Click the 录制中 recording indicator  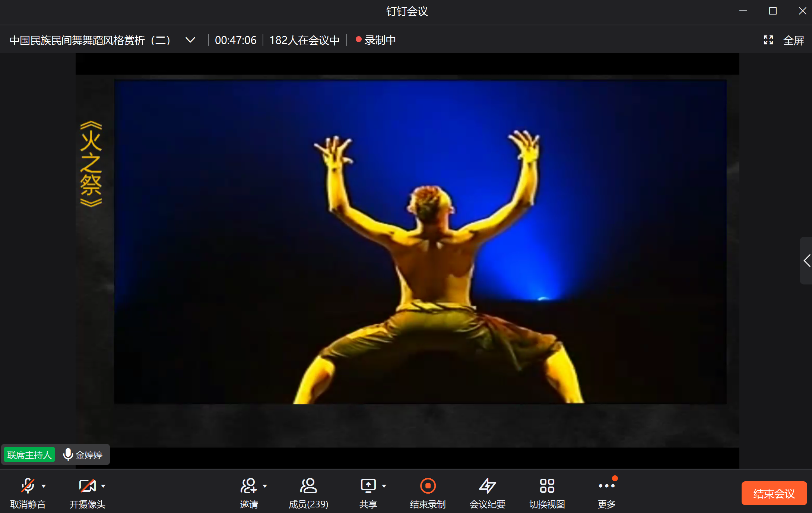(375, 40)
